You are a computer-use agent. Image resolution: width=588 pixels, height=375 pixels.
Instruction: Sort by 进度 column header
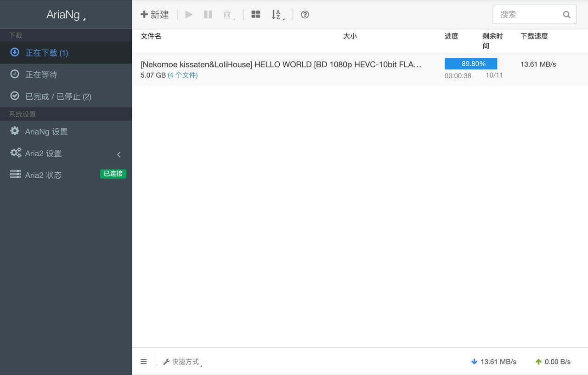(452, 36)
